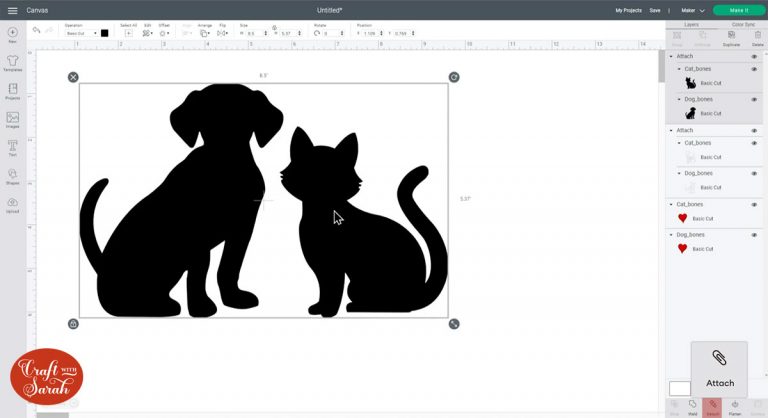
Task: Open the Images library
Action: point(12,118)
